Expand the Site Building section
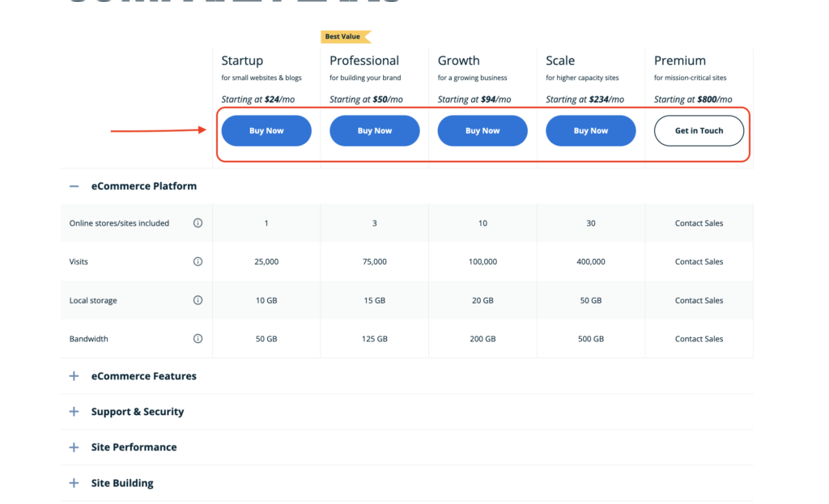The width and height of the screenshot is (829, 504). pos(74,483)
